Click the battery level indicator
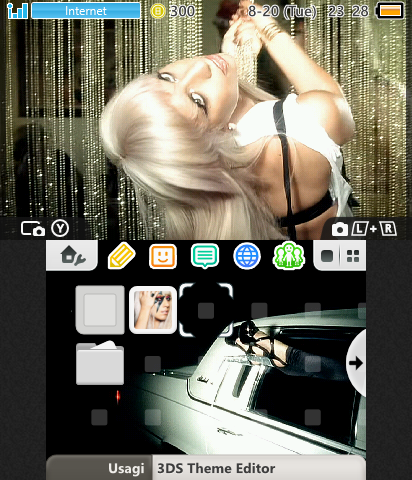412x480 pixels. coord(390,11)
